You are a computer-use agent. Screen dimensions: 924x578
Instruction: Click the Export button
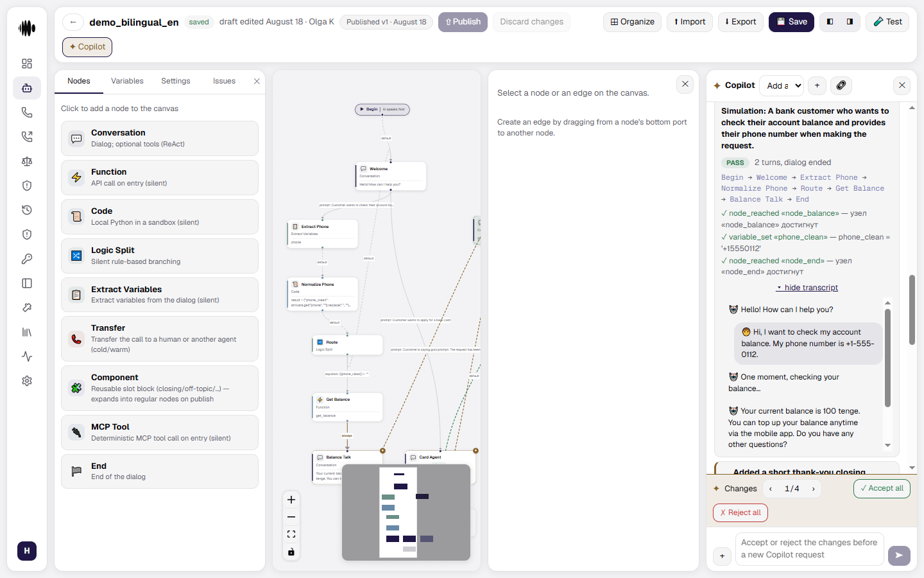point(740,22)
